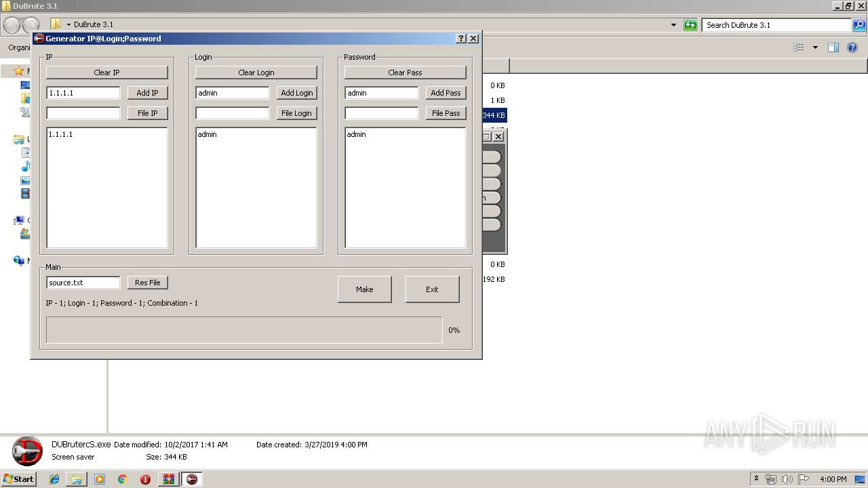This screenshot has width=868, height=488.
Task: Select the 192 KB file row
Action: coord(494,279)
